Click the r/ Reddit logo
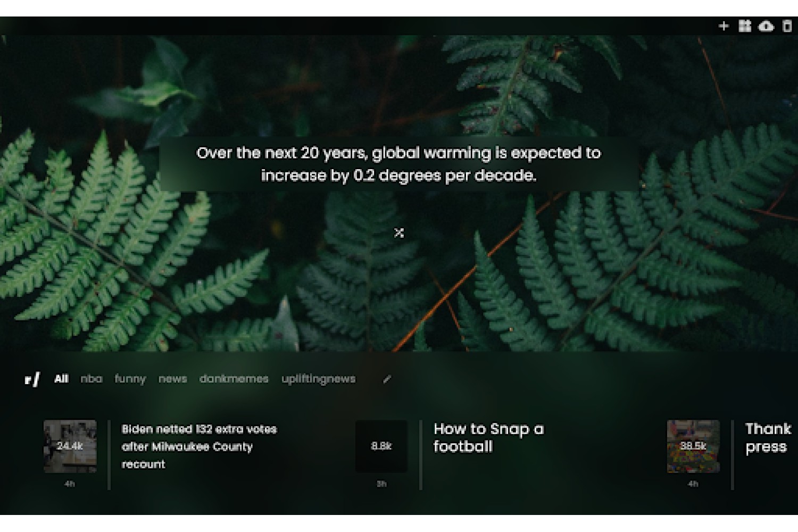This screenshot has height=532, width=798. 32,379
